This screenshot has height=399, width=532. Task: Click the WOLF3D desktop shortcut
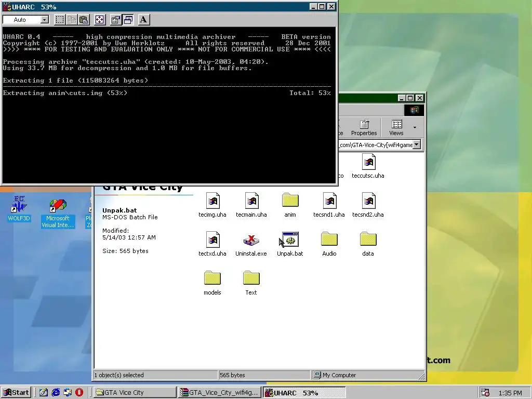(x=19, y=208)
